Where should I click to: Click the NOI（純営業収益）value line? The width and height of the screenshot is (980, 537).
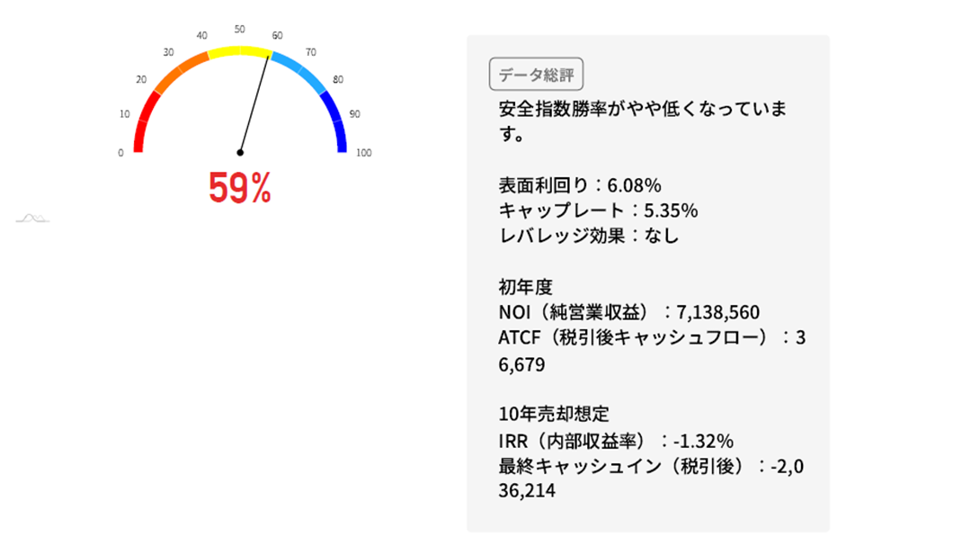coord(628,313)
